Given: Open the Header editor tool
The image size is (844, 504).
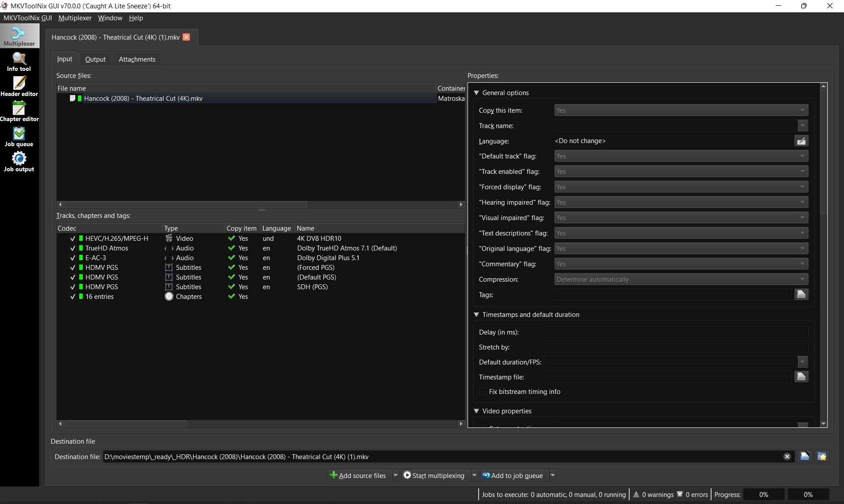Looking at the screenshot, I should [x=19, y=87].
